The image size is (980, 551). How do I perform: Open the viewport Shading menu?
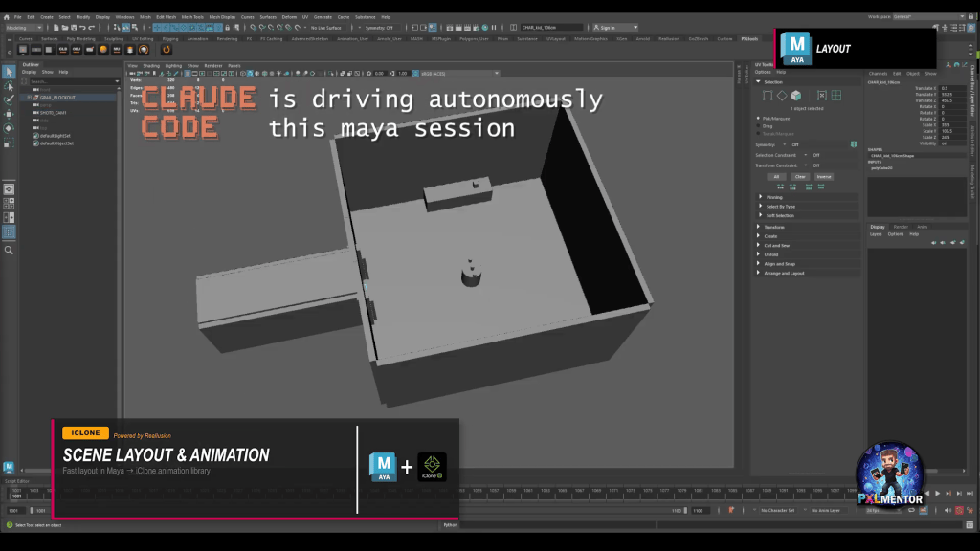(151, 66)
